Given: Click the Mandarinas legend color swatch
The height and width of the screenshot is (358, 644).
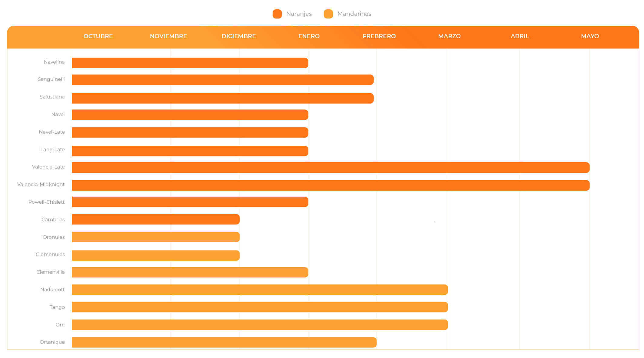Looking at the screenshot, I should click(x=328, y=14).
